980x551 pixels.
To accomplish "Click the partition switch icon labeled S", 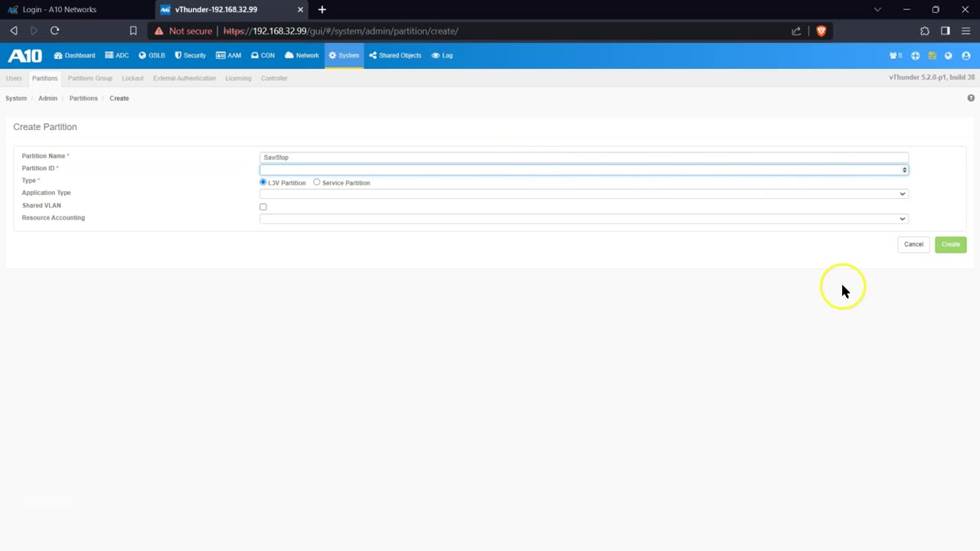I will click(x=896, y=56).
